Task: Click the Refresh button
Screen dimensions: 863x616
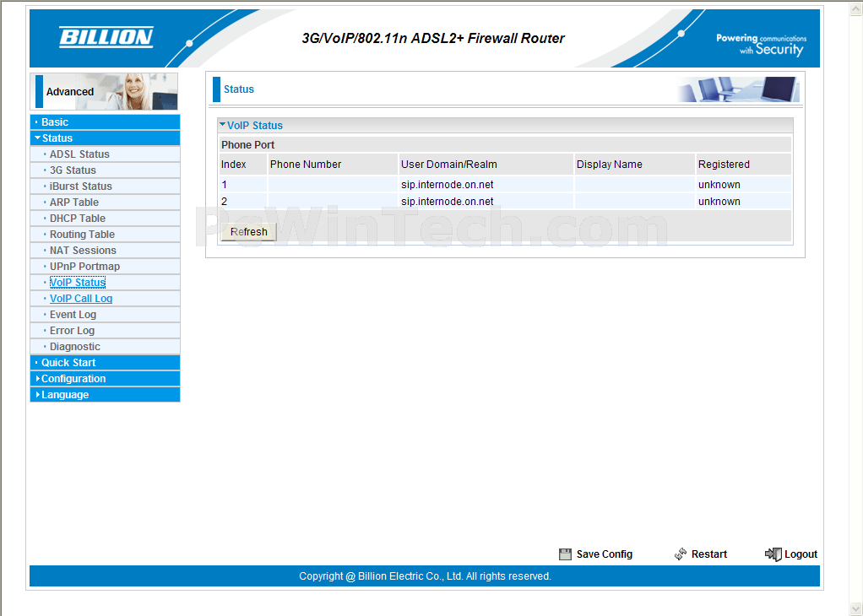Action: click(x=249, y=231)
